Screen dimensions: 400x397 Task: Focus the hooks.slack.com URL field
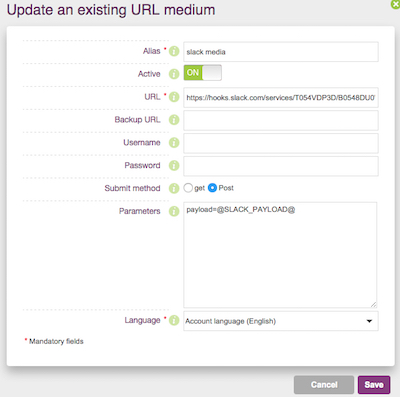(281, 97)
